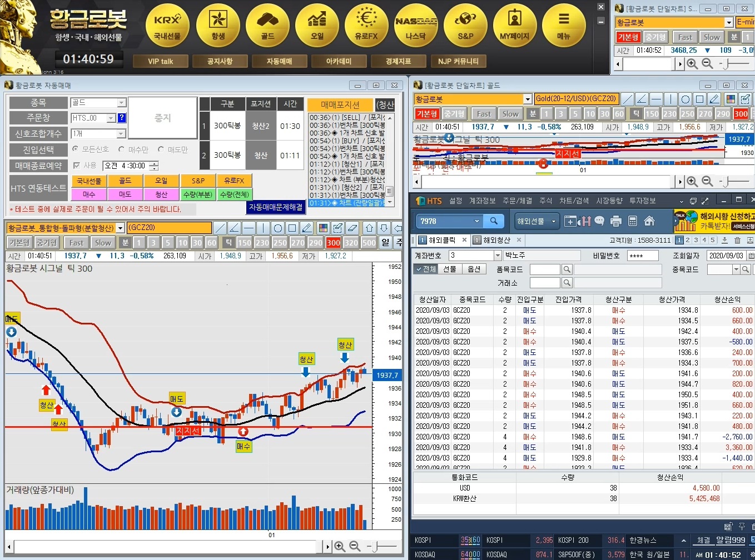
Task: Open the 종목 골드 dropdown
Action: pos(121,103)
